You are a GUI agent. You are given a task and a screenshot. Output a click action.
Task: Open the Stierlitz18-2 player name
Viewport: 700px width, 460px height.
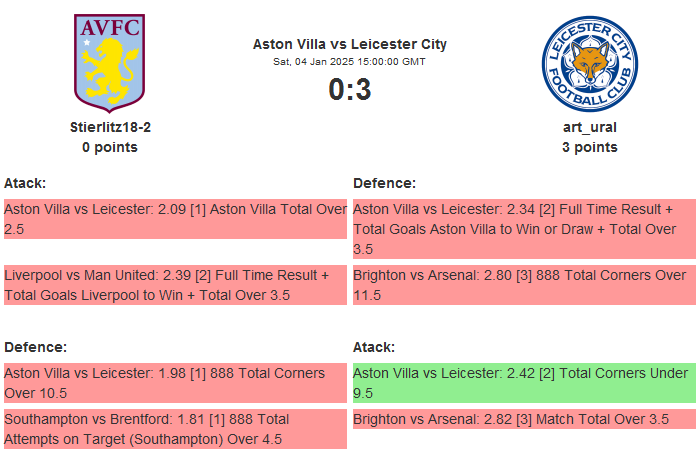[x=110, y=127]
